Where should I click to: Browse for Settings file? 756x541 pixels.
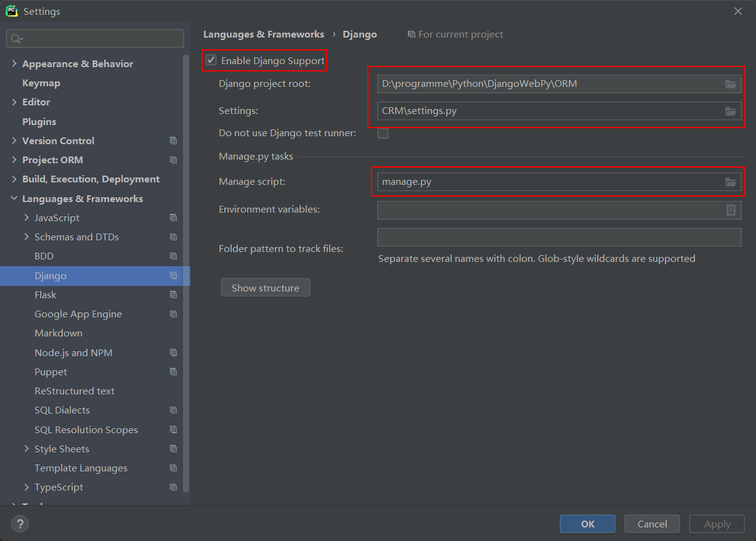(x=731, y=111)
